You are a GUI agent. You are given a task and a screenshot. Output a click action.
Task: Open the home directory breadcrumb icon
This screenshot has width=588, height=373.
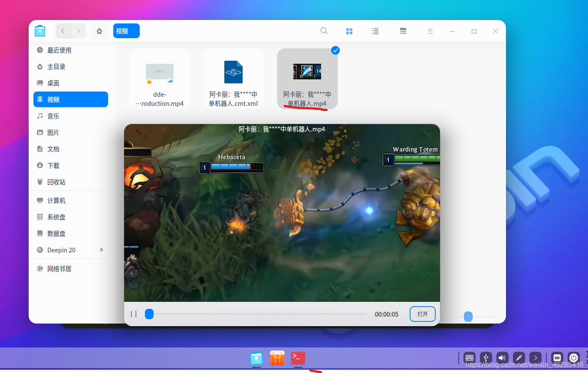pos(99,31)
